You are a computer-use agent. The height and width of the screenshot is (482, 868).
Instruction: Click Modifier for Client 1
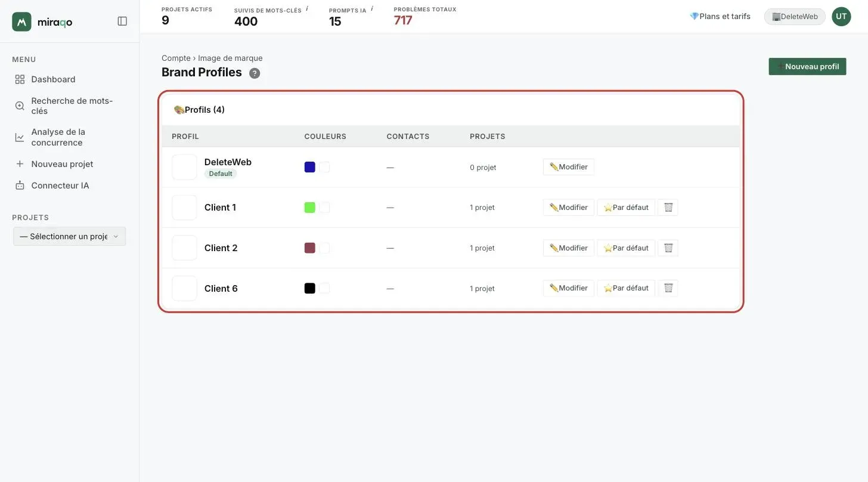pyautogui.click(x=568, y=208)
